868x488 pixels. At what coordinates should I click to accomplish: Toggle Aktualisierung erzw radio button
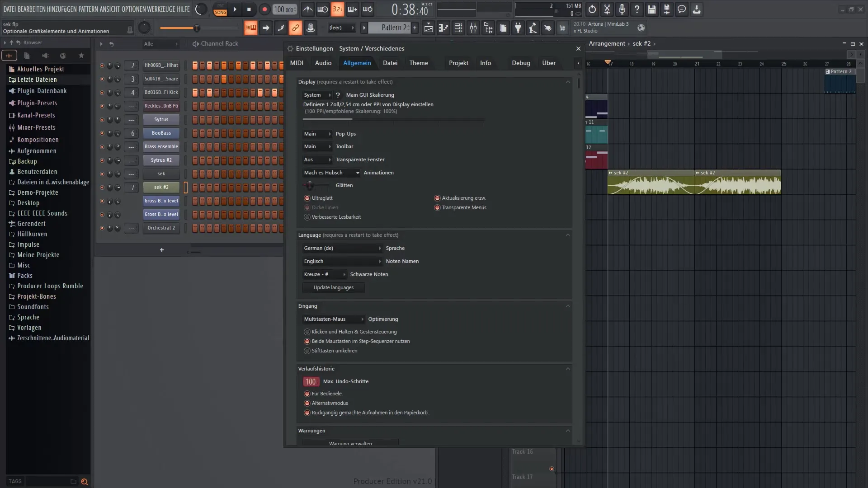point(438,198)
